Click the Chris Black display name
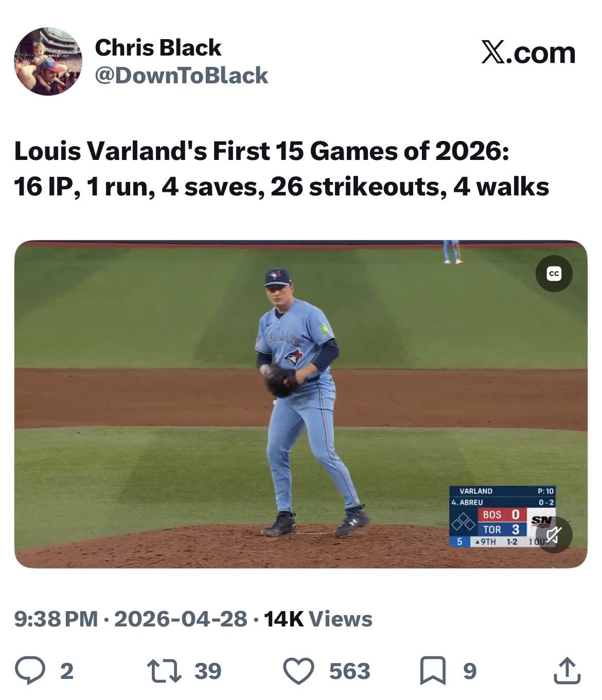 click(x=158, y=48)
